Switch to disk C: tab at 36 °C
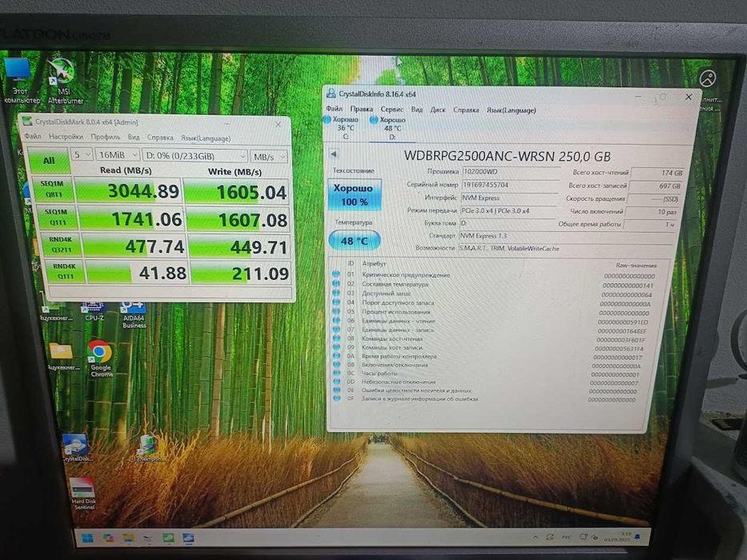 pyautogui.click(x=343, y=128)
